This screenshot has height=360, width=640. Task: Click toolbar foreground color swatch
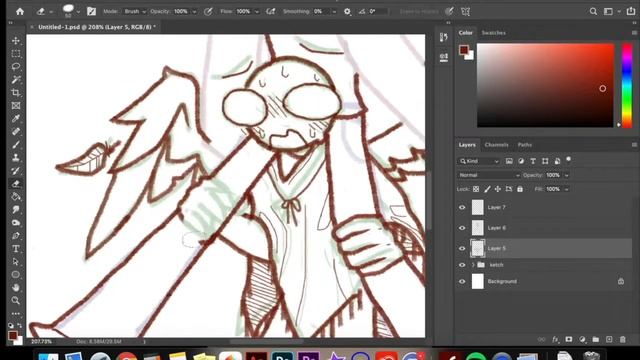coord(13,336)
